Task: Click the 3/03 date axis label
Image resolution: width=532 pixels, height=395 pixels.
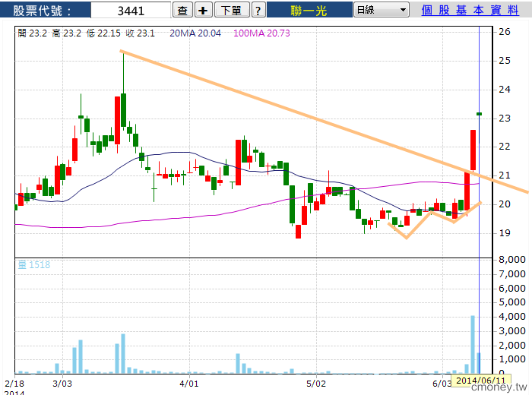Action: point(64,384)
